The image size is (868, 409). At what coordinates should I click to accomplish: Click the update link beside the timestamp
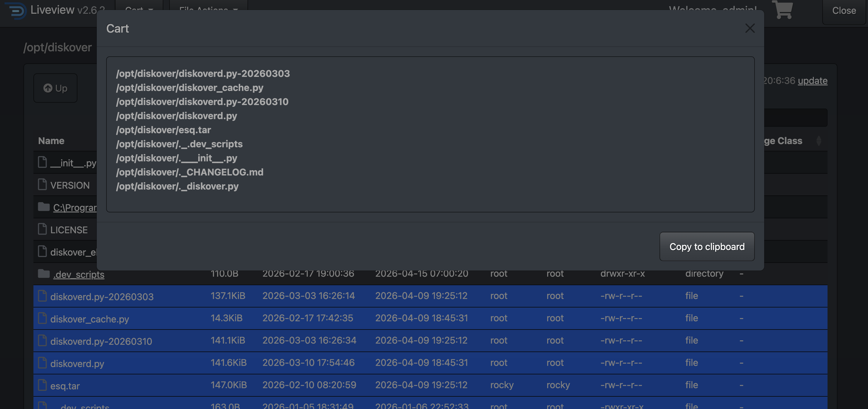click(x=812, y=81)
